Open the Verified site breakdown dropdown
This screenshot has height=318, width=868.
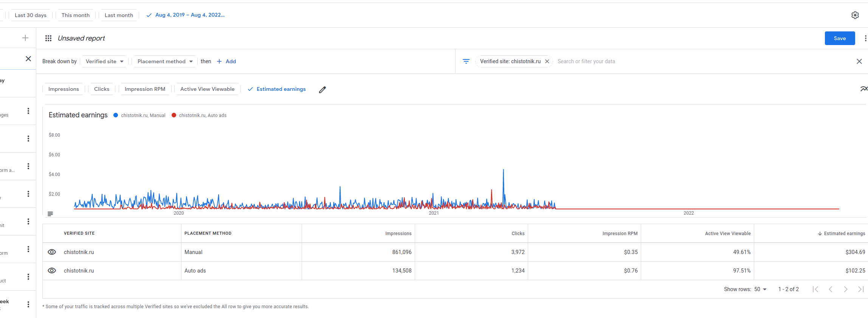pos(104,61)
